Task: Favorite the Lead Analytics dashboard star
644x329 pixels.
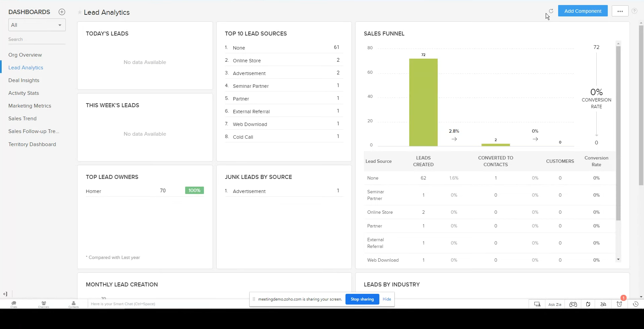Action: [80, 12]
